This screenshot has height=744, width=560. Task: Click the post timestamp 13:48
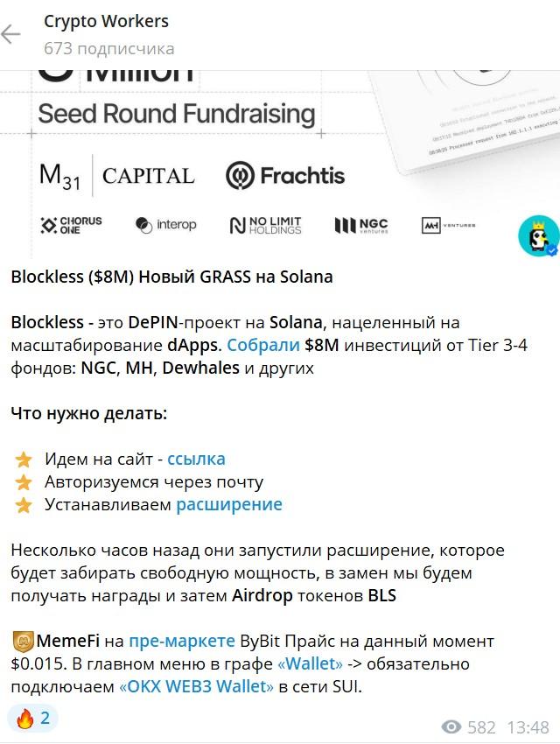(x=528, y=727)
